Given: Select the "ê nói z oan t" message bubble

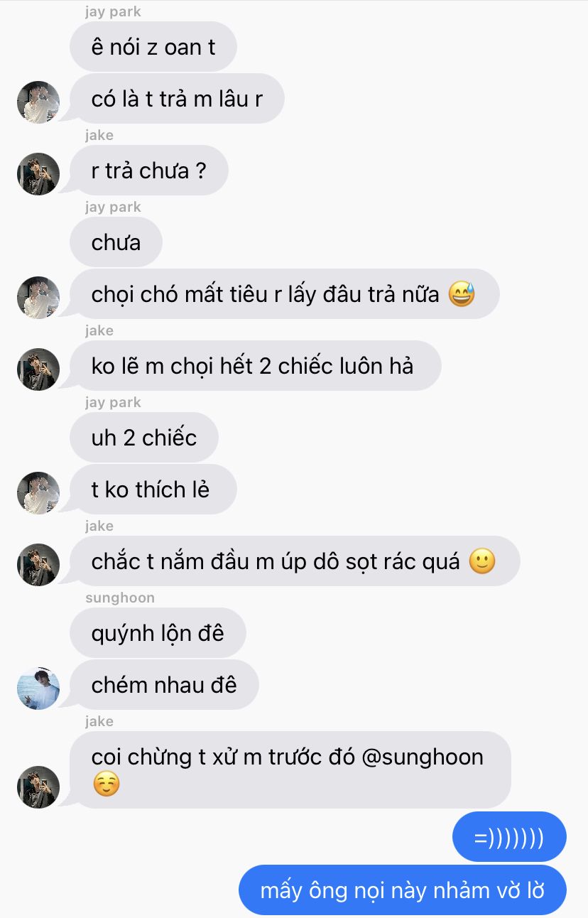Looking at the screenshot, I should click(x=153, y=46).
